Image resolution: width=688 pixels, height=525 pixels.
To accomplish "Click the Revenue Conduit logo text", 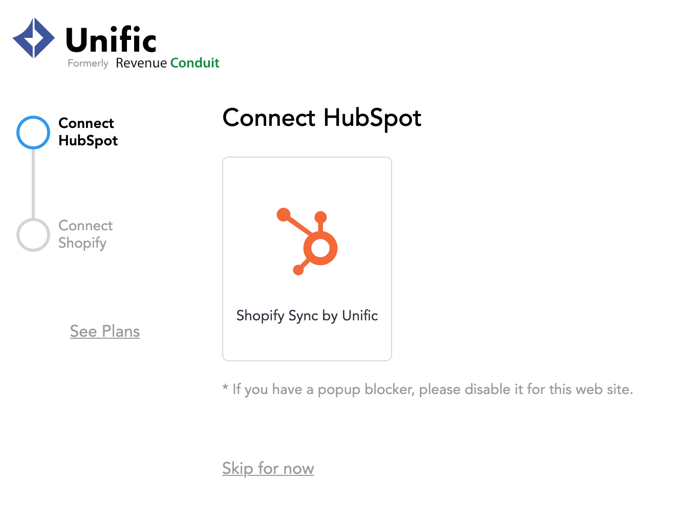I will [x=167, y=63].
